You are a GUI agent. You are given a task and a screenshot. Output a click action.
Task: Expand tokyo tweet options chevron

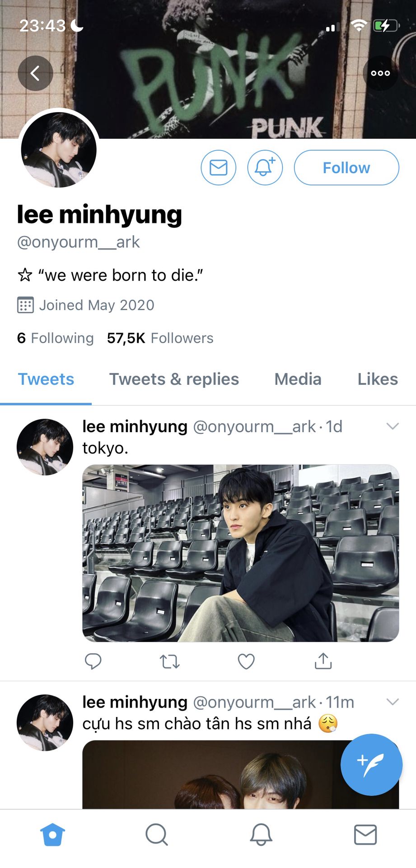pos(393,426)
